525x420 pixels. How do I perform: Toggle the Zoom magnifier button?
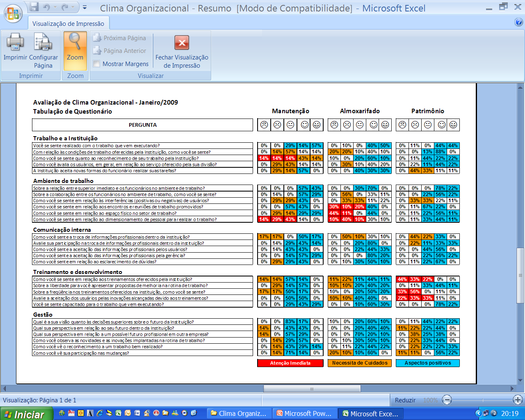pyautogui.click(x=75, y=50)
